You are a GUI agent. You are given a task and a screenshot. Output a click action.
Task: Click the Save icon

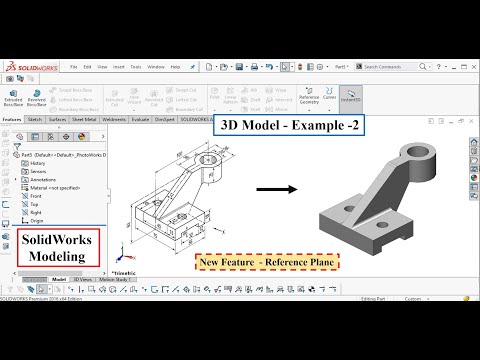[x=239, y=67]
